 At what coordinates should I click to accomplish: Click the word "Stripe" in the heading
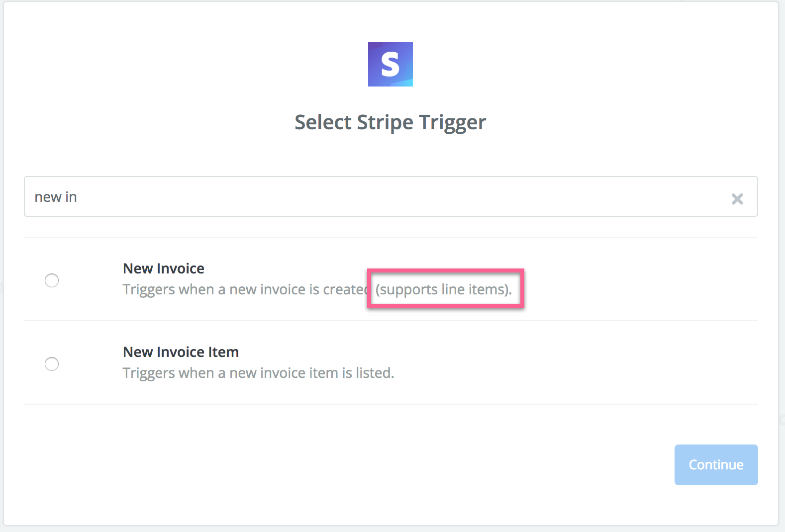click(385, 123)
